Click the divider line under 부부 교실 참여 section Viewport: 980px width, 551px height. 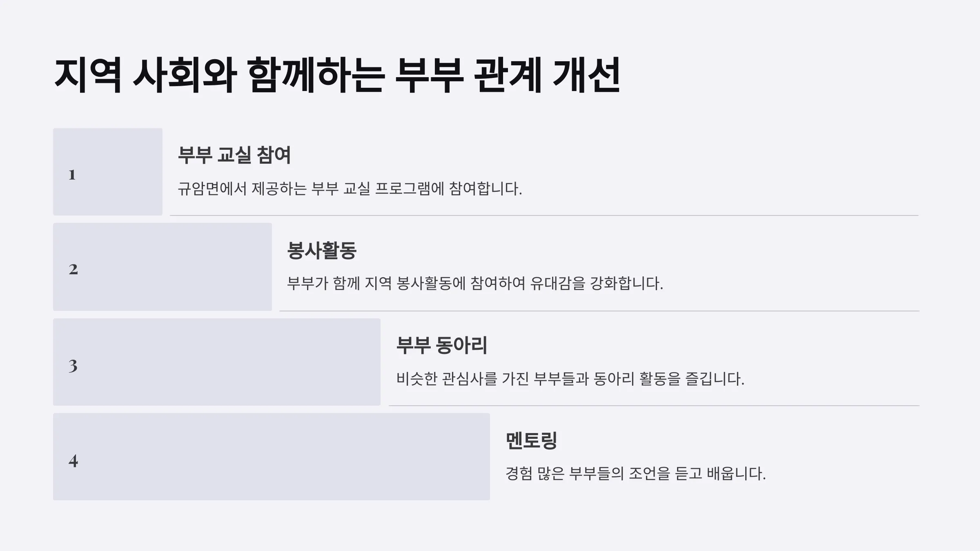(x=544, y=216)
